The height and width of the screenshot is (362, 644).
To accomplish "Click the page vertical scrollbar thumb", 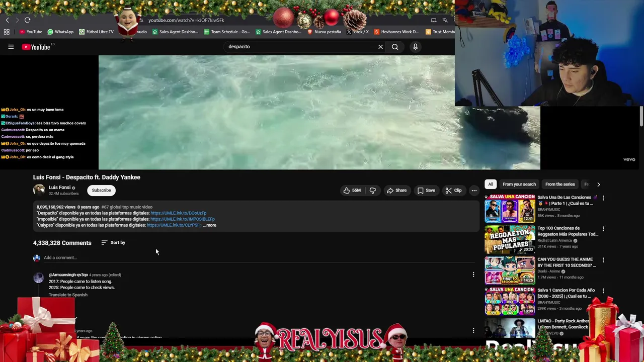I will point(641,116).
